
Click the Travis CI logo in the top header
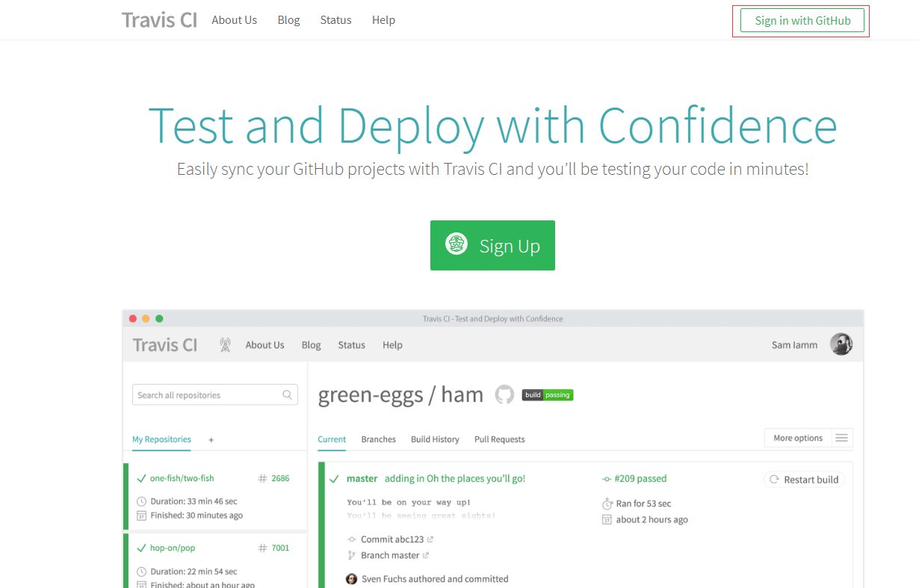(159, 20)
